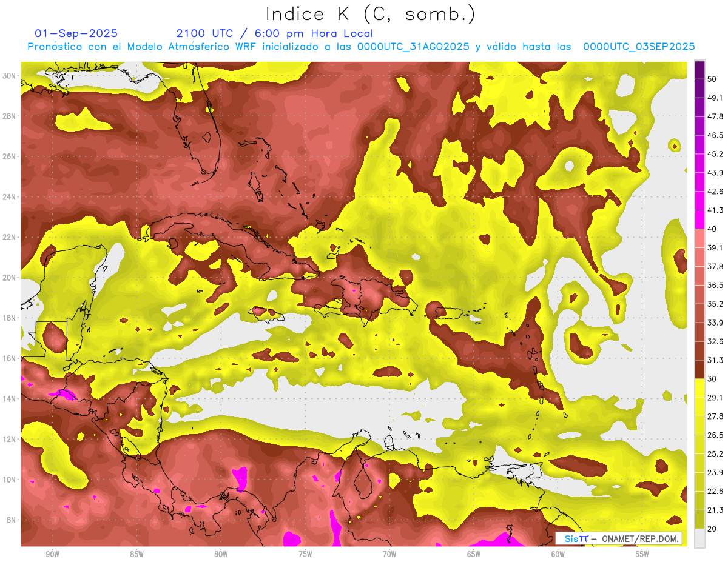The width and height of the screenshot is (728, 562).
Task: Click the colorbar value 45.2
Action: pos(715,154)
